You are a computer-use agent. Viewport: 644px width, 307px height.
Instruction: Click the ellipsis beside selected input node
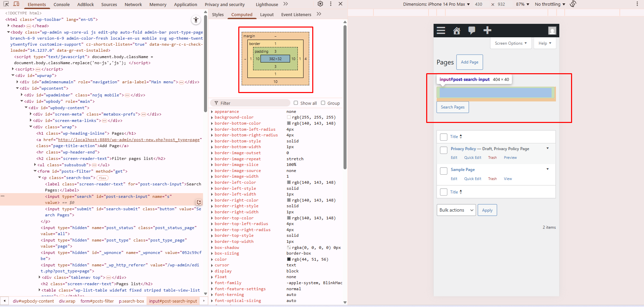[x=3, y=196]
